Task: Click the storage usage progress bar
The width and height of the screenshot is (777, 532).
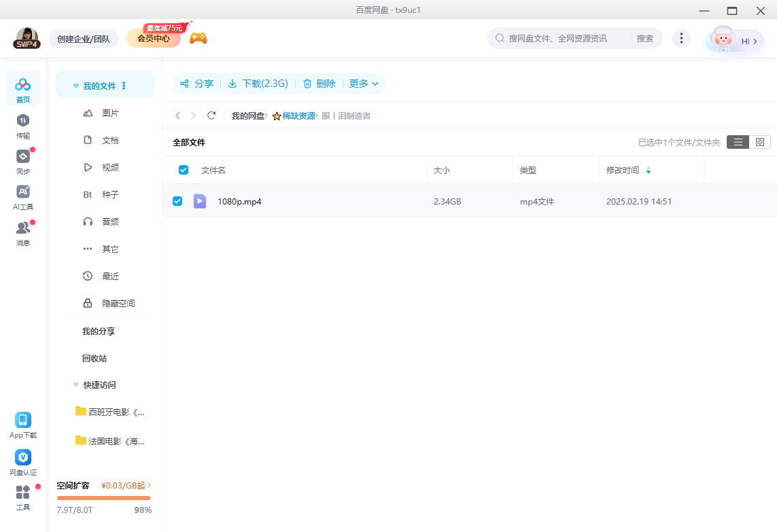Action: coord(103,498)
